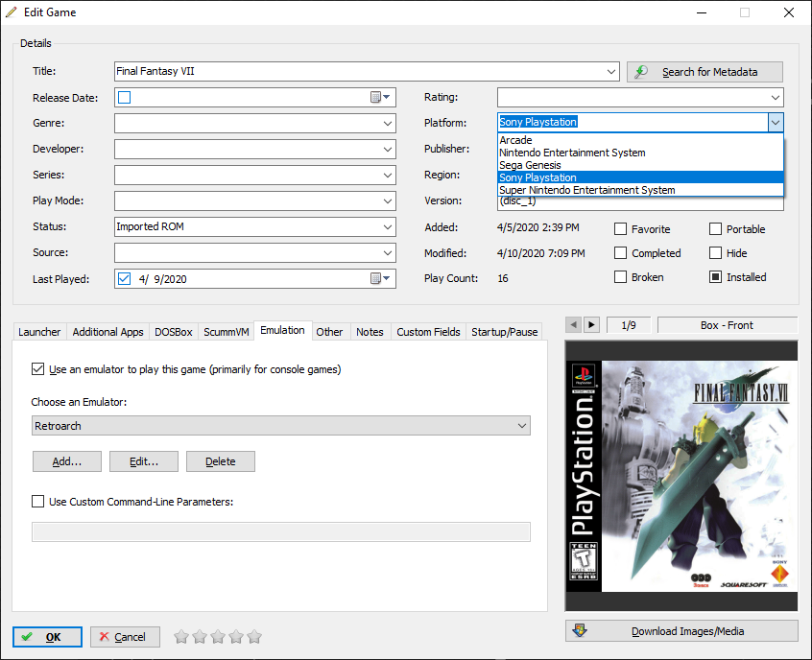
Task: Toggle the Portable checkbox
Action: (715, 229)
